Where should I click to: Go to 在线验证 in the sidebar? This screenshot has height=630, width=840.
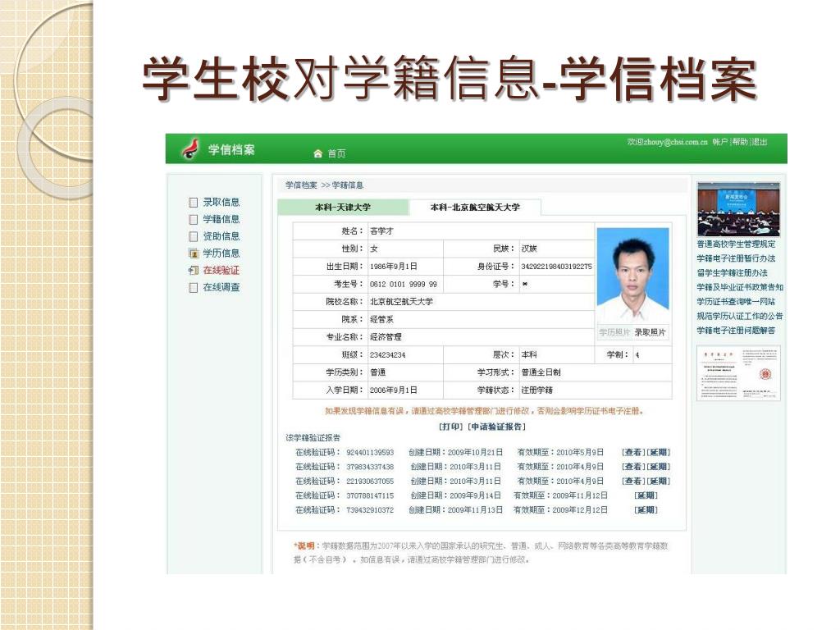(x=221, y=270)
